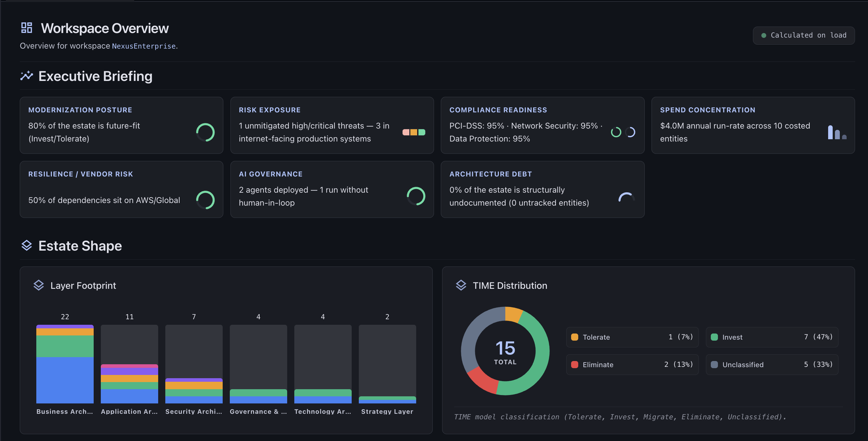Select the Unclassified legend entry
The image size is (868, 441).
tap(772, 365)
